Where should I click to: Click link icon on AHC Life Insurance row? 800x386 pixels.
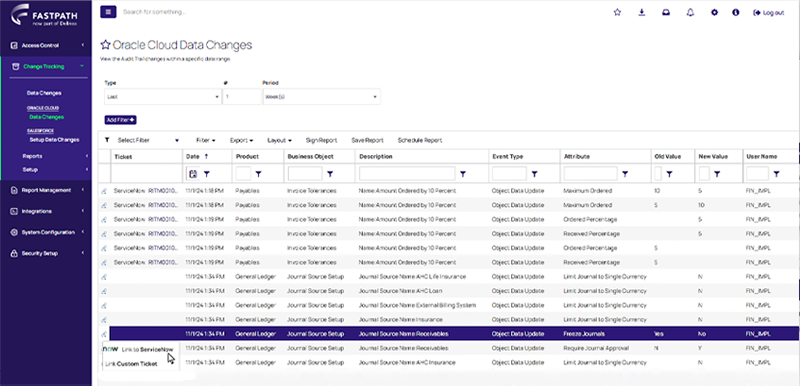click(104, 277)
